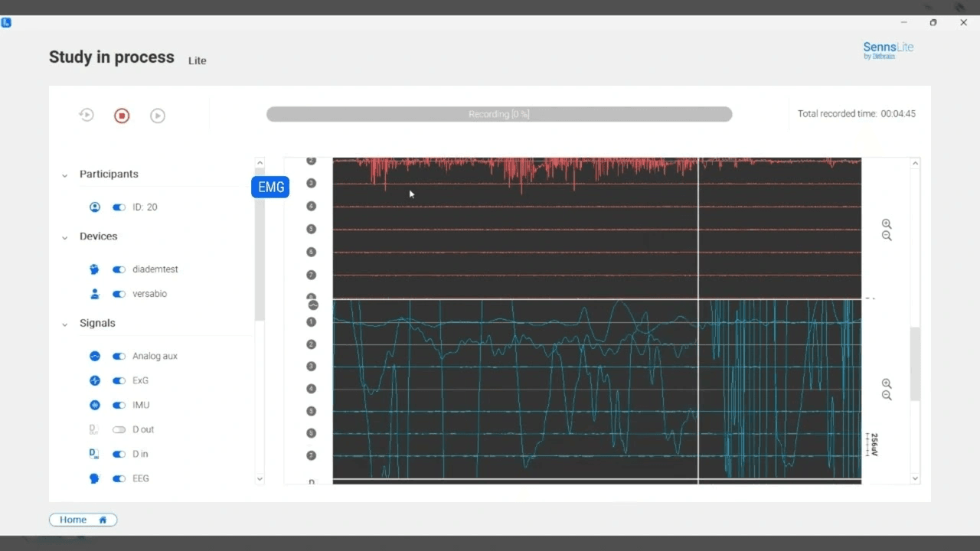Click the ExG signal icon

(x=94, y=380)
